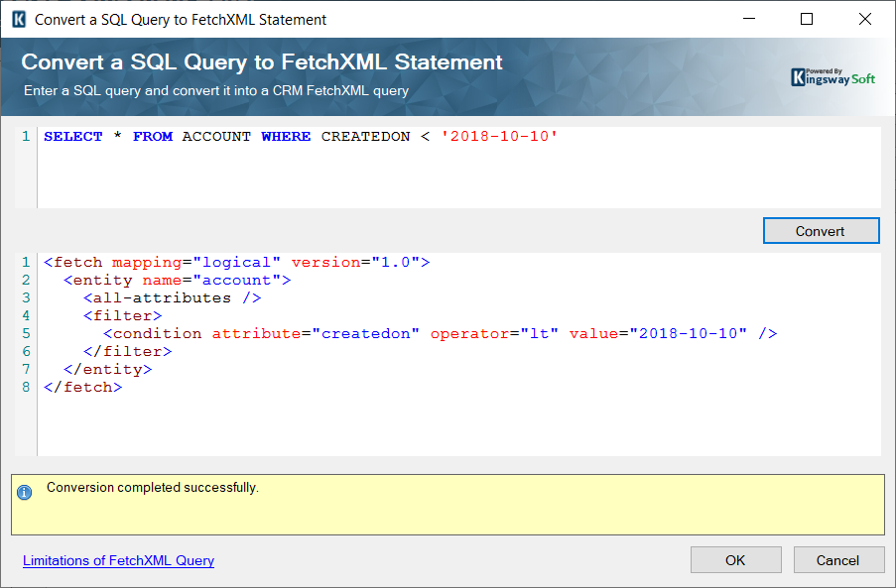Screen dimensions: 896x588
Task: Dismiss the dialog with Cancel
Action: (838, 559)
